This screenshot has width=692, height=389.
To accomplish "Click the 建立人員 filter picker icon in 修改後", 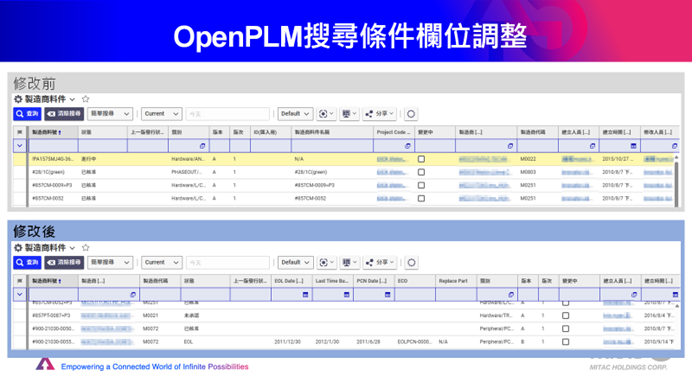I will pos(634,295).
